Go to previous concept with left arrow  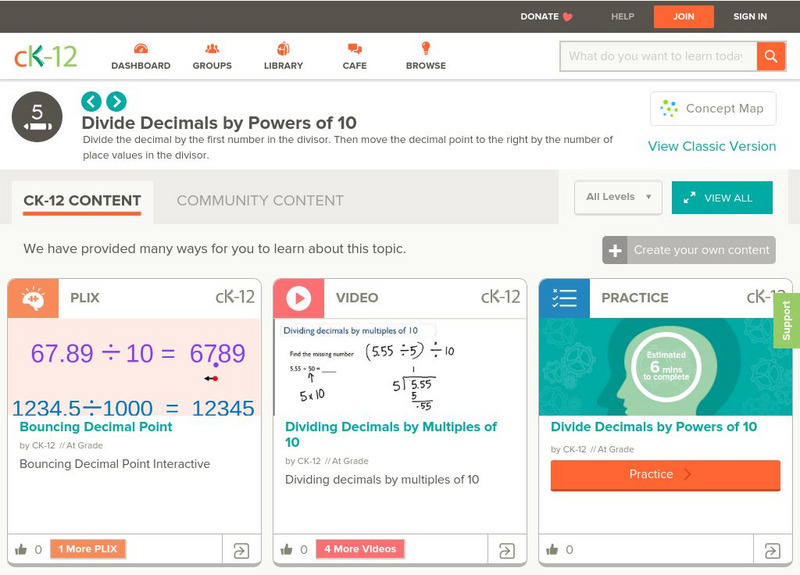tap(91, 101)
